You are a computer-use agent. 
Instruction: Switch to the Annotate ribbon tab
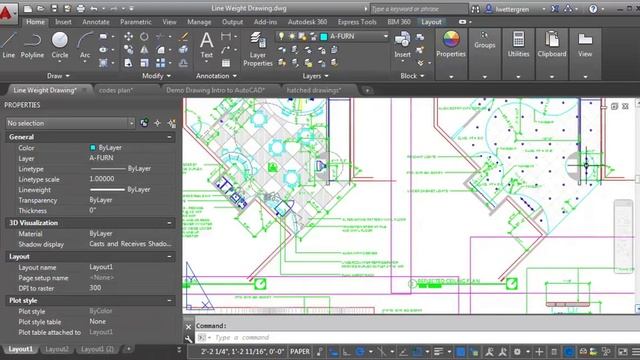point(96,22)
